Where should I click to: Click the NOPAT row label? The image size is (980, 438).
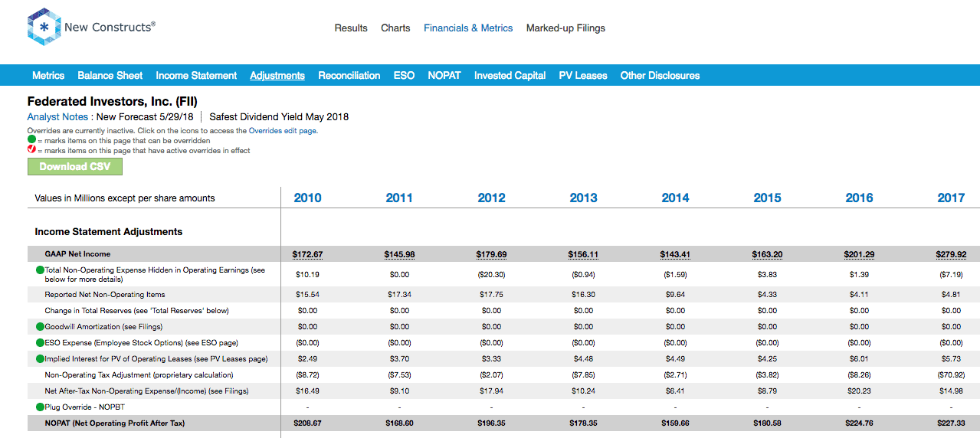tap(115, 423)
